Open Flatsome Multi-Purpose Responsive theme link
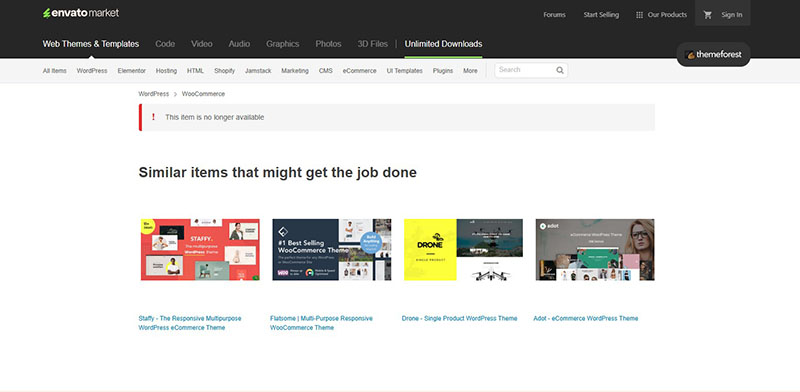Image resolution: width=800 pixels, height=392 pixels. tap(321, 323)
